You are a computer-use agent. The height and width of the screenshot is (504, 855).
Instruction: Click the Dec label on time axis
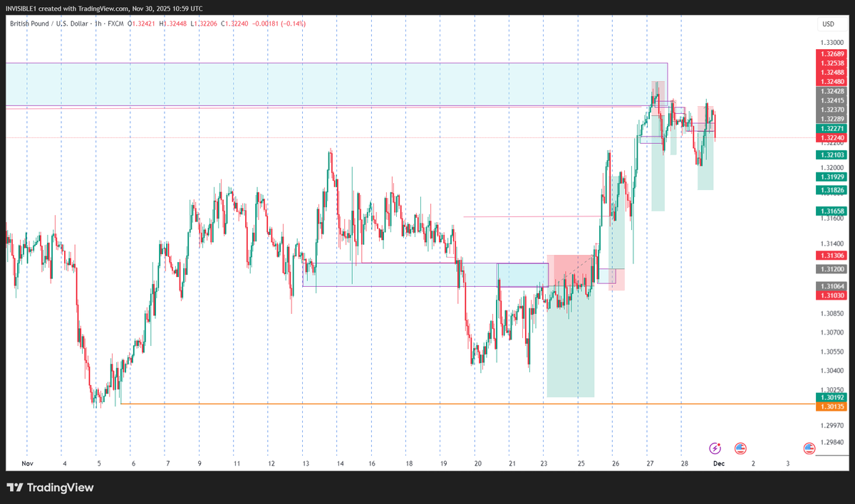(x=719, y=463)
